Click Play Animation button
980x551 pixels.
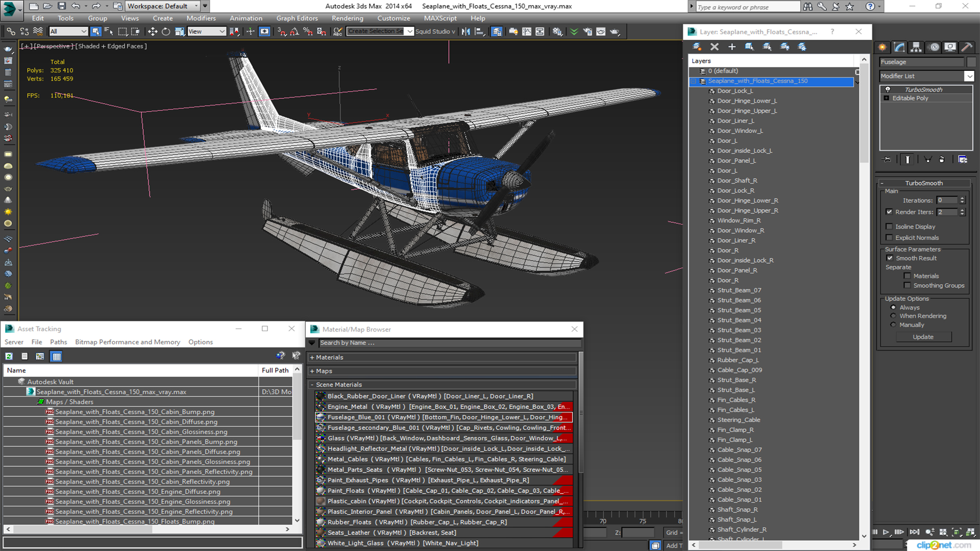click(x=886, y=532)
